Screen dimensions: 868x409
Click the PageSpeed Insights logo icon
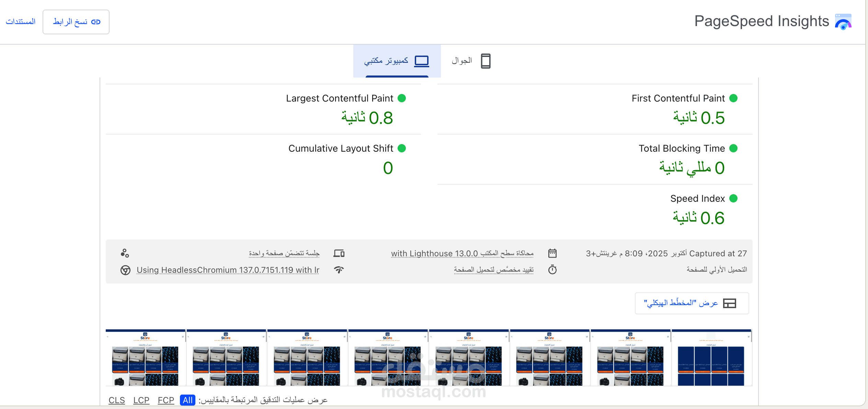pos(843,22)
